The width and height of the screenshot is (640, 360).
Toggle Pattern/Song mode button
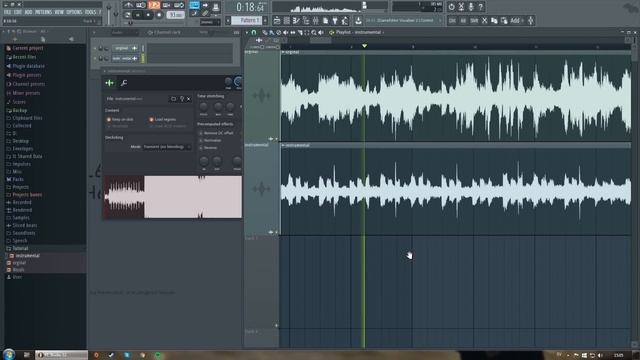[128, 15]
